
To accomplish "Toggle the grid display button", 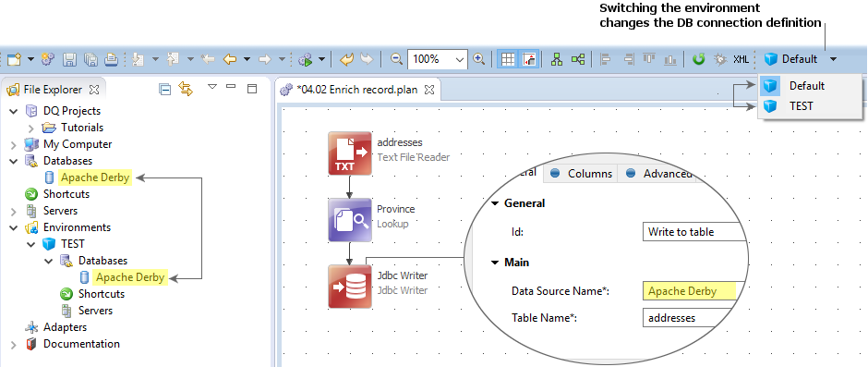I will coord(508,59).
